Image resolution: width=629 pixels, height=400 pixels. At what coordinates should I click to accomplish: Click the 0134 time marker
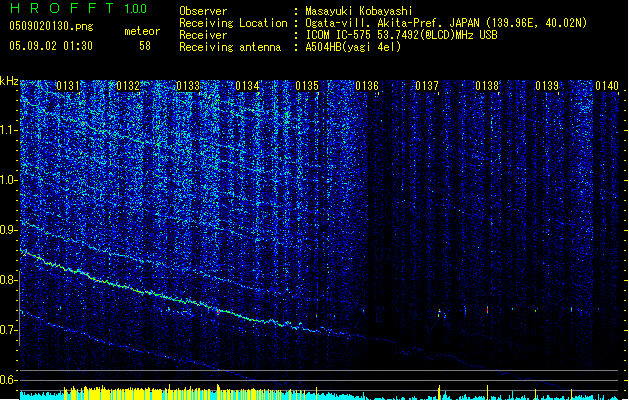(x=248, y=86)
